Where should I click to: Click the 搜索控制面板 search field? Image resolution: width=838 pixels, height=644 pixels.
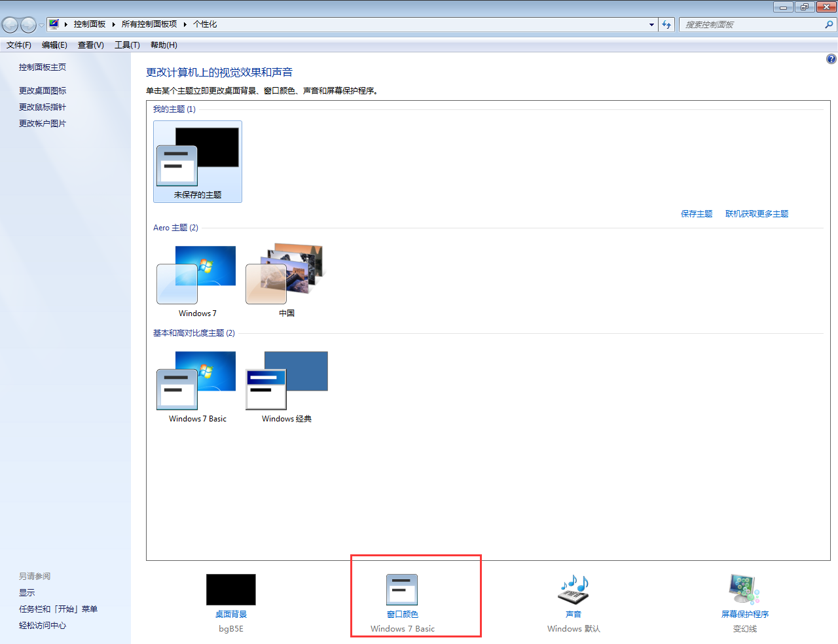click(752, 25)
